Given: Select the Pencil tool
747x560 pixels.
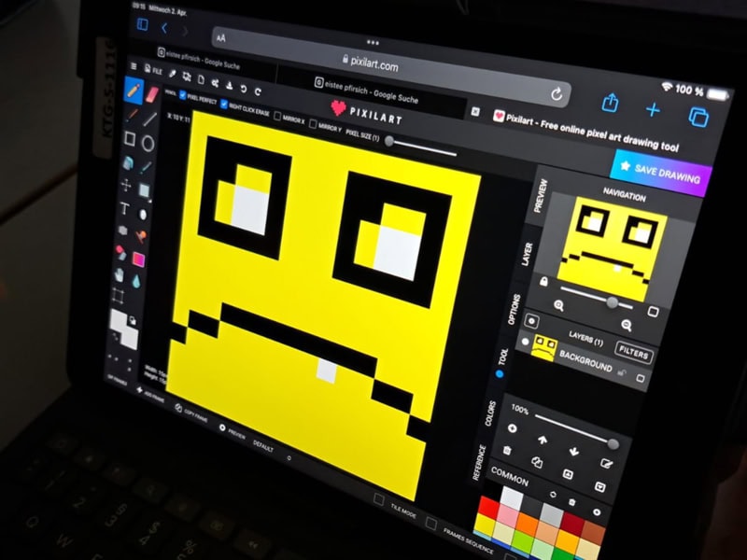Looking at the screenshot, I should point(133,91).
